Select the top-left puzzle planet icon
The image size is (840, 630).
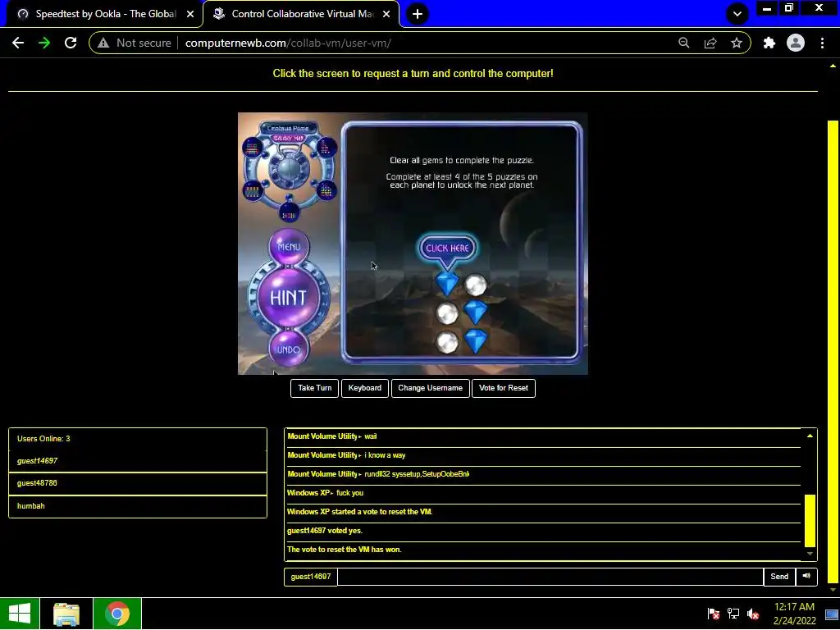[253, 148]
